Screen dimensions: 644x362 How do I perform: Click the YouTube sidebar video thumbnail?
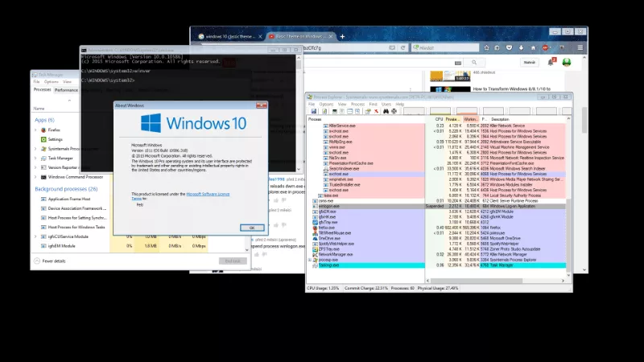pyautogui.click(x=450, y=76)
